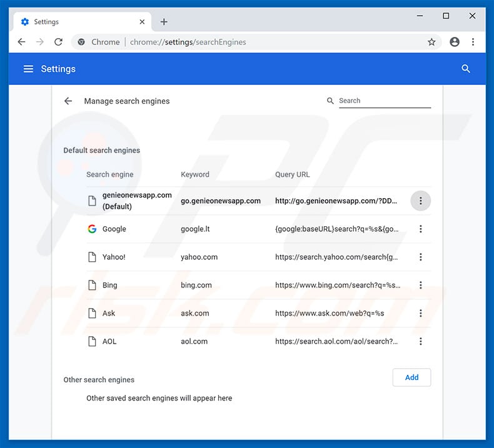Click the genieonewsapp.com query URL
The width and height of the screenshot is (494, 448).
tap(336, 201)
